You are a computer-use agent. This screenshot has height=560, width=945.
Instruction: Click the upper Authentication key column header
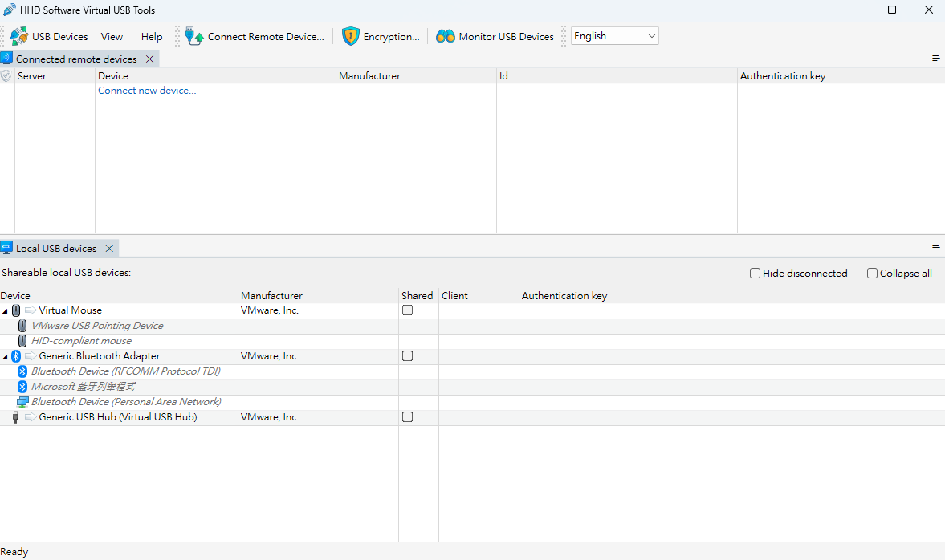(x=841, y=76)
